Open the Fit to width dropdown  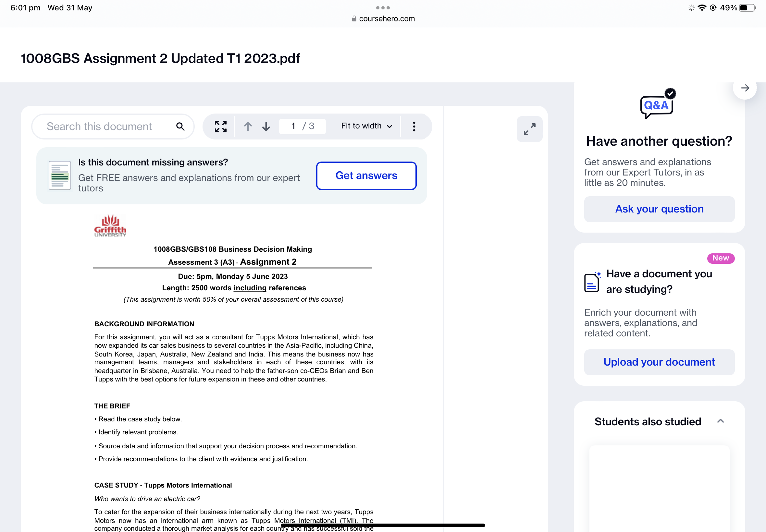pyautogui.click(x=366, y=126)
